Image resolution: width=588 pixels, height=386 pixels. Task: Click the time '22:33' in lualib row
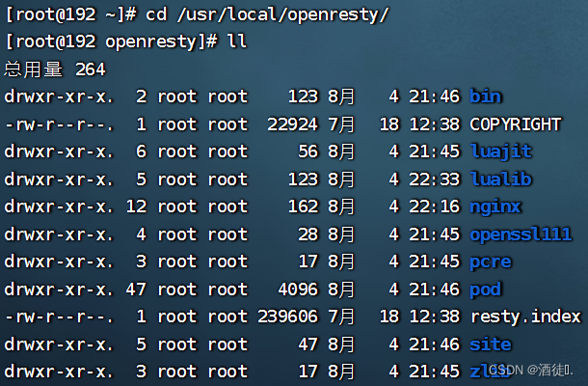click(434, 179)
